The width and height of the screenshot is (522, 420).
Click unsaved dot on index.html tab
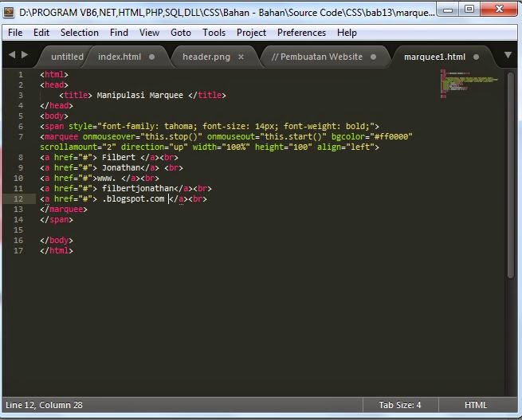tap(151, 57)
